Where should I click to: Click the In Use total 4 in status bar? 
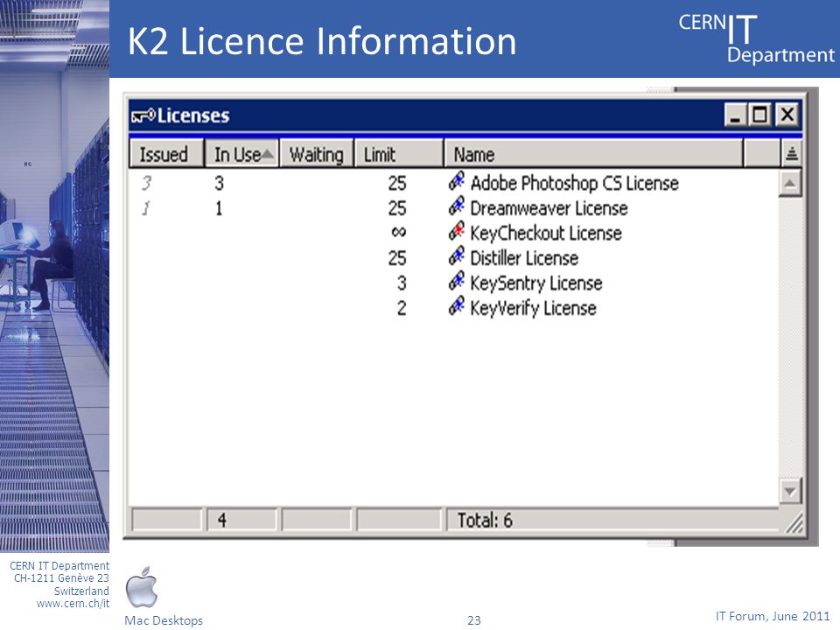pyautogui.click(x=241, y=520)
